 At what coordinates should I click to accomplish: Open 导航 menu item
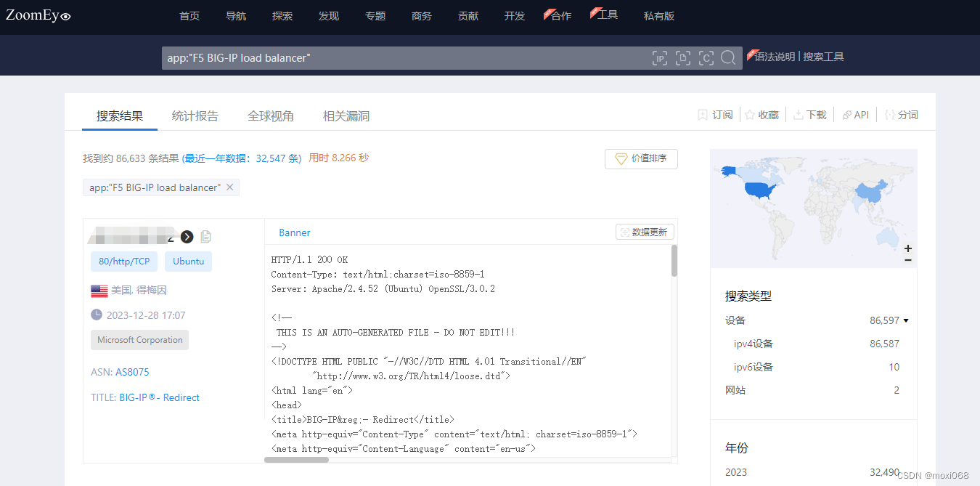point(236,16)
